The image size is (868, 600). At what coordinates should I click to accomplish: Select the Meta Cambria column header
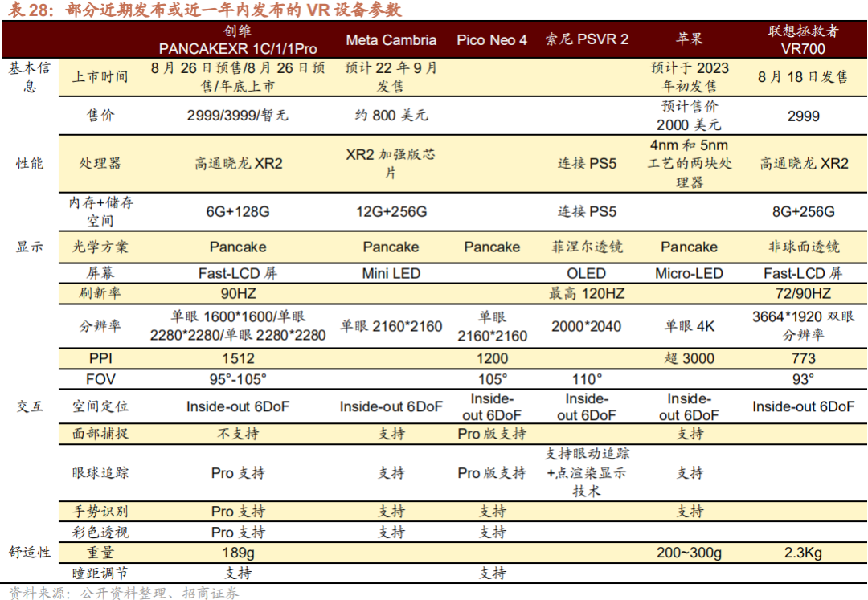(391, 40)
